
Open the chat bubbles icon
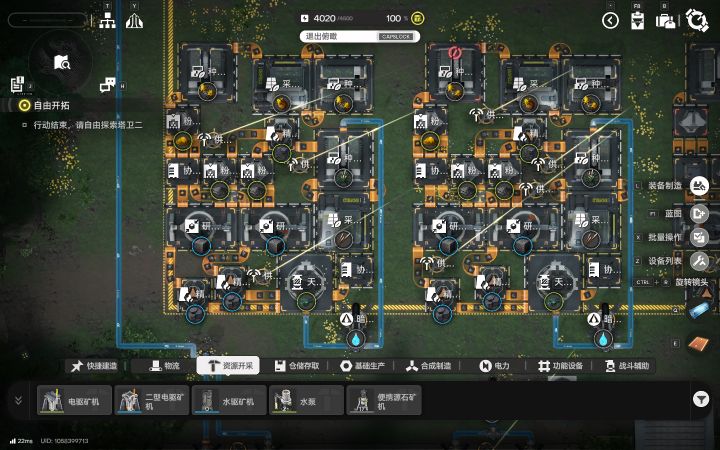(108, 84)
